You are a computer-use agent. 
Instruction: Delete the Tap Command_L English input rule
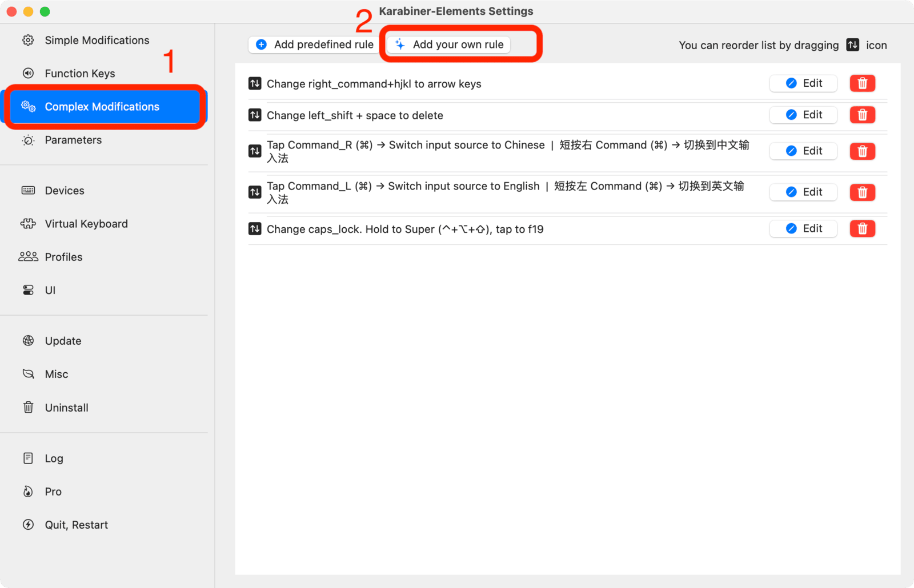coord(863,192)
